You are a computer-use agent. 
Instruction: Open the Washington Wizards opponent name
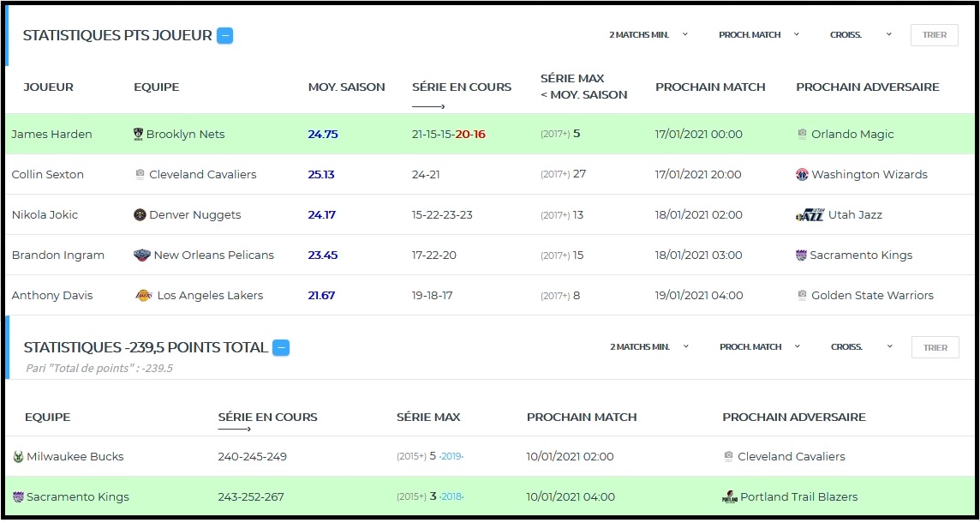pyautogui.click(x=869, y=175)
